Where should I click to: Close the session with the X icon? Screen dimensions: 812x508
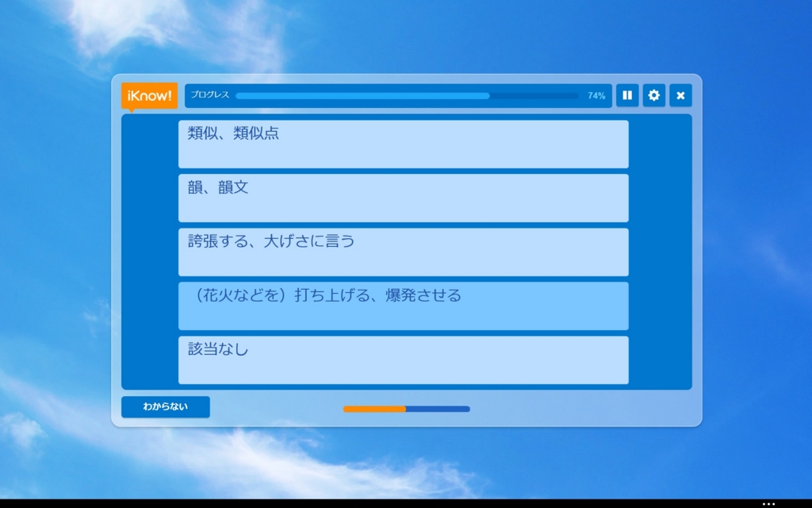[680, 95]
